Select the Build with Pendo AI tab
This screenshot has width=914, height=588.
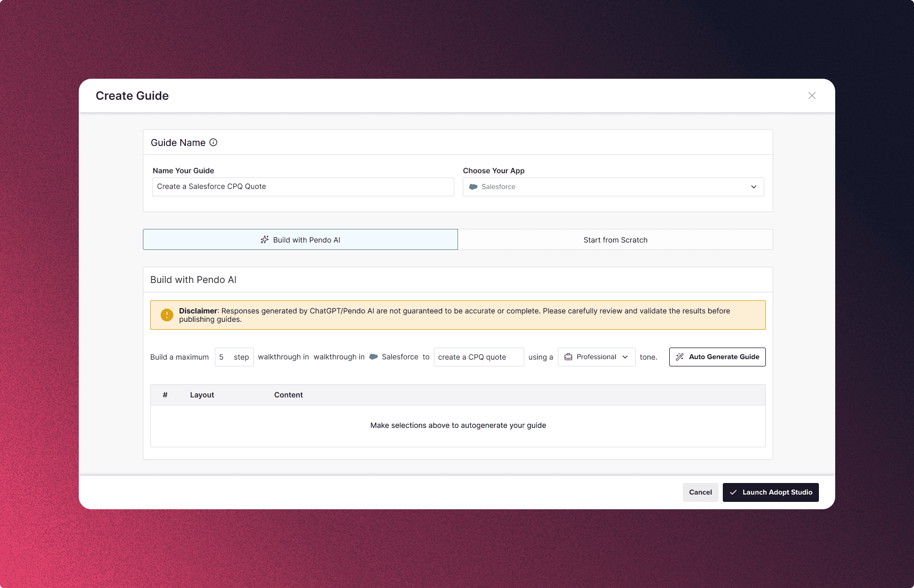point(300,239)
